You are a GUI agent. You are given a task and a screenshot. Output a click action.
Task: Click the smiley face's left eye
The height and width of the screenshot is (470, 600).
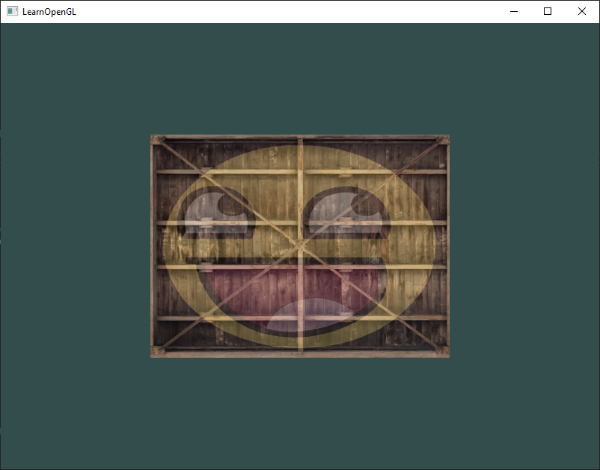click(211, 214)
